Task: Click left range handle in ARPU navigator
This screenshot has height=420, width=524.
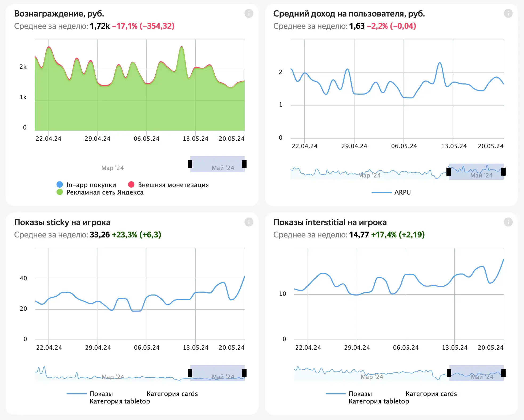Action: [449, 172]
